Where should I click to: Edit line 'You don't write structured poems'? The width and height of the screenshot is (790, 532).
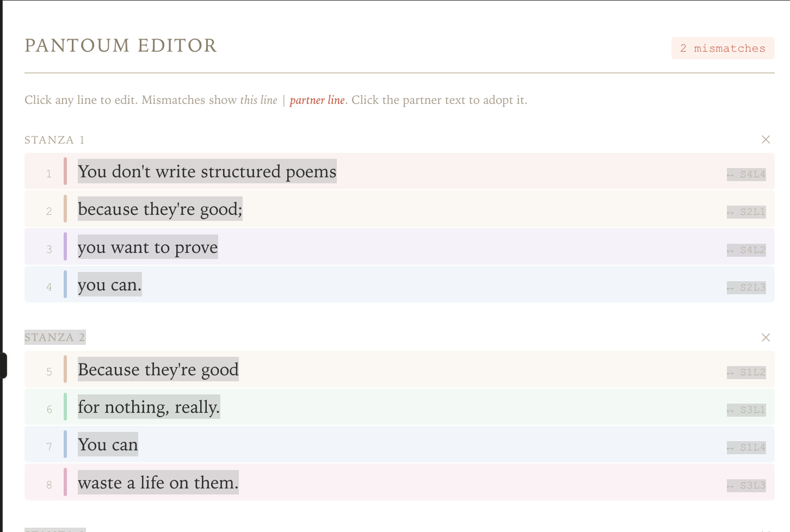click(x=207, y=171)
